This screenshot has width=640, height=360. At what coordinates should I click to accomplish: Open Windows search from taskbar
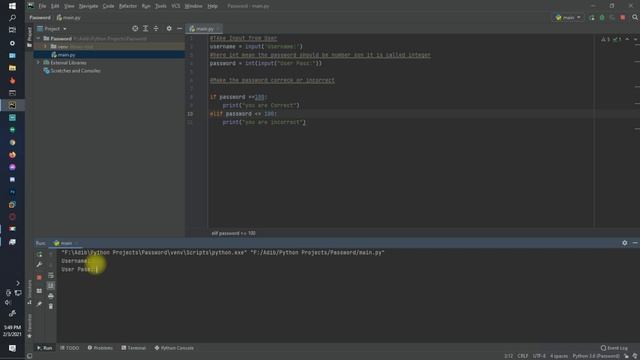(12, 18)
